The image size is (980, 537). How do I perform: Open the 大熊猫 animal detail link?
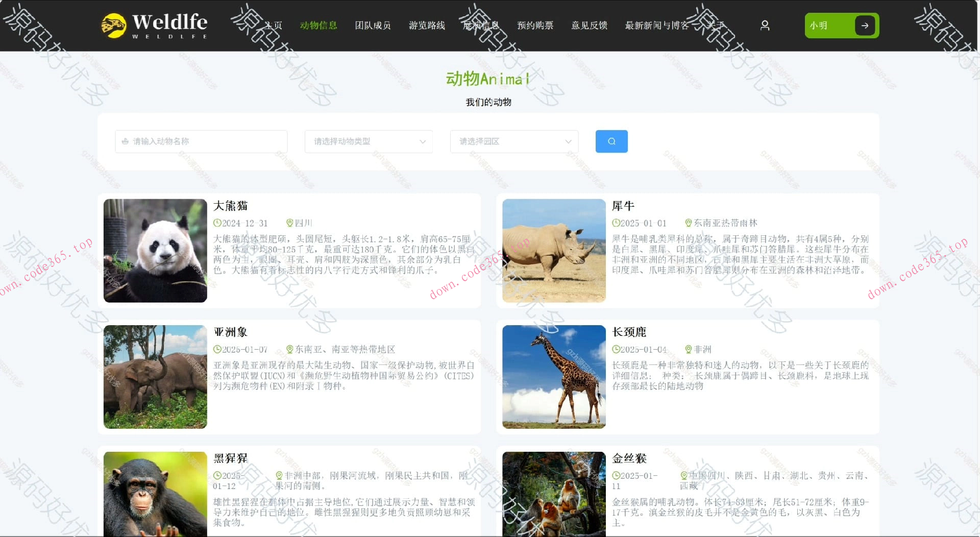[231, 206]
